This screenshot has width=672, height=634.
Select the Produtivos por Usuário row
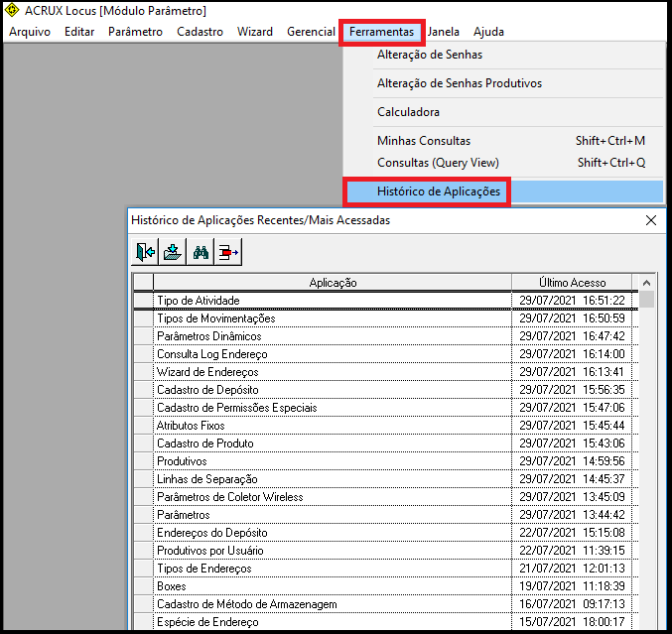pos(386,551)
